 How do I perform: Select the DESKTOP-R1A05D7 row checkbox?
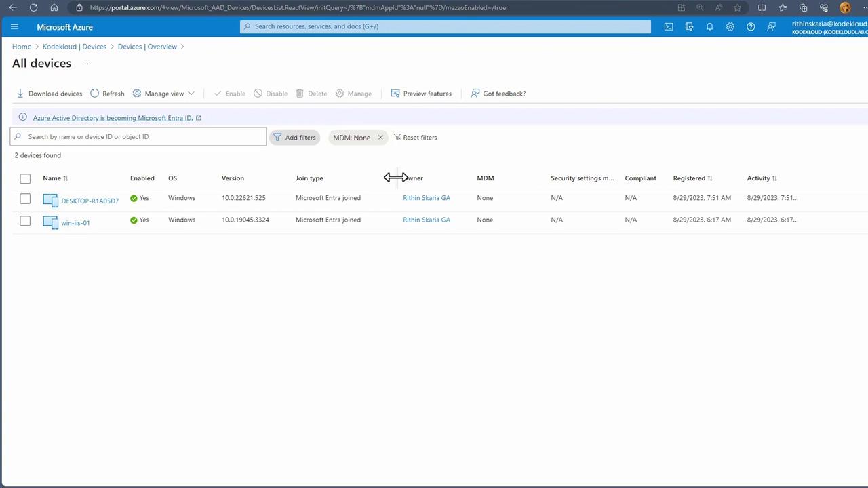[x=25, y=199]
